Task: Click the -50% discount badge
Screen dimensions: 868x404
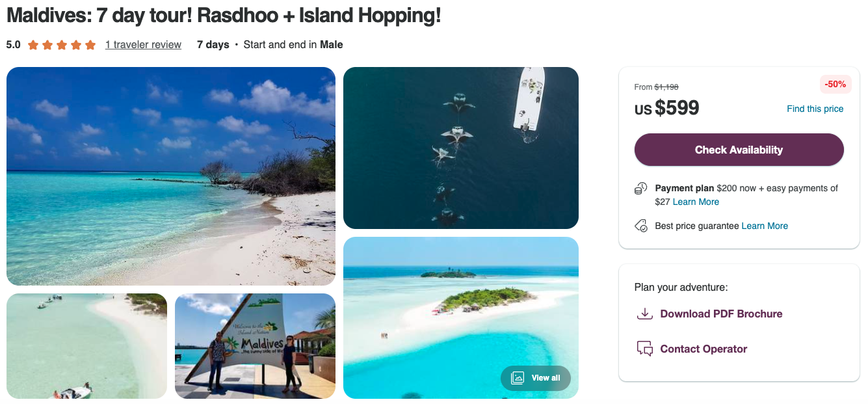Action: (835, 84)
